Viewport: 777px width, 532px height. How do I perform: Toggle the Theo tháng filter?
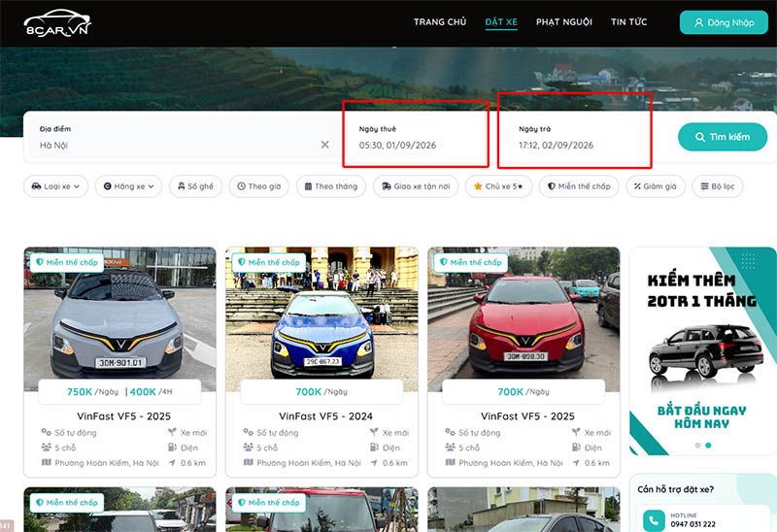[331, 186]
